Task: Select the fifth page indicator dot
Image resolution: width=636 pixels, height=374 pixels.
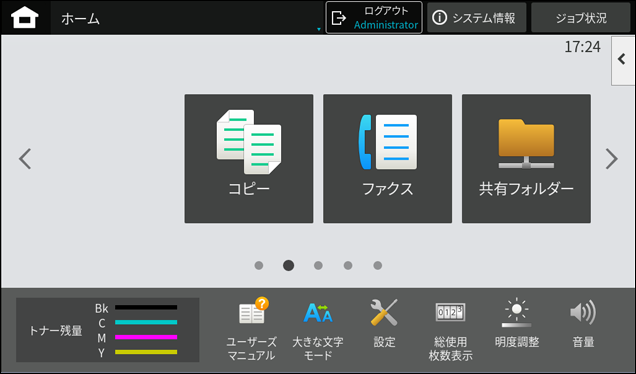Action: pos(378,265)
